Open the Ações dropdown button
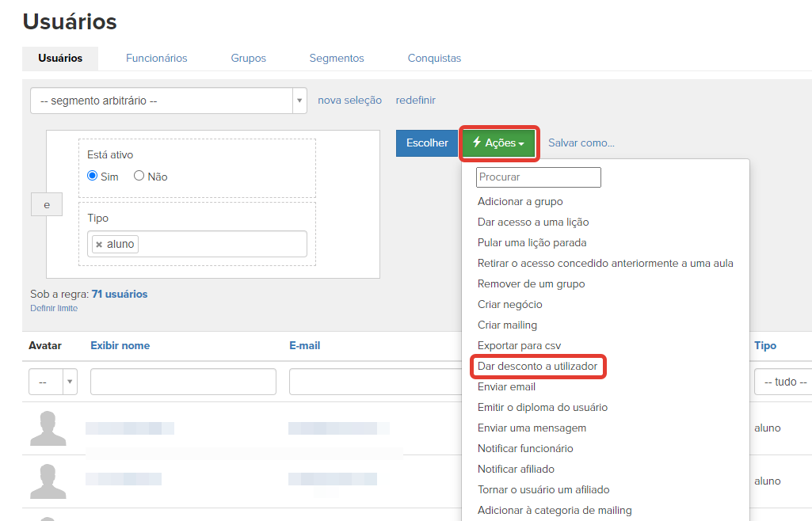Image resolution: width=812 pixels, height=521 pixels. pyautogui.click(x=499, y=143)
